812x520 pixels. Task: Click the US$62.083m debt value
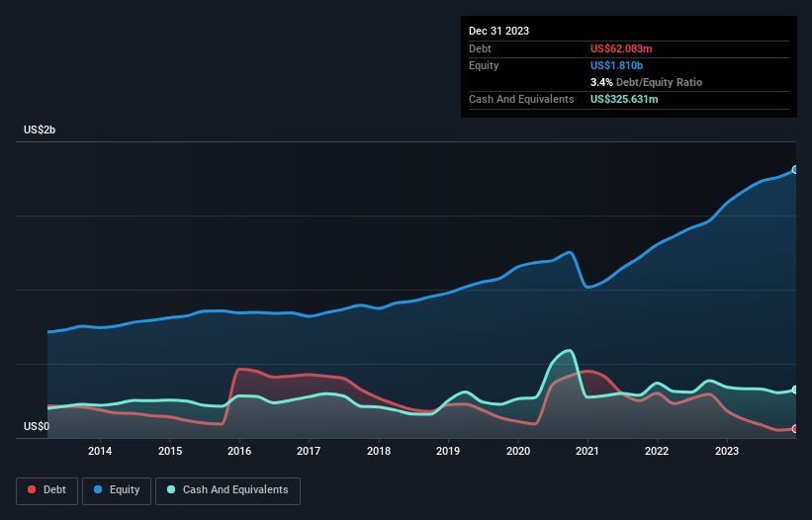(x=621, y=48)
